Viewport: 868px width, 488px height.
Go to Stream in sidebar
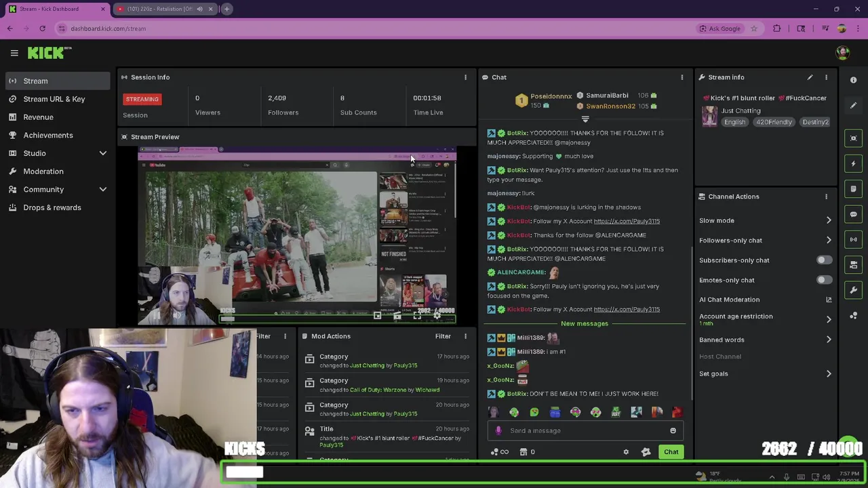(58, 81)
